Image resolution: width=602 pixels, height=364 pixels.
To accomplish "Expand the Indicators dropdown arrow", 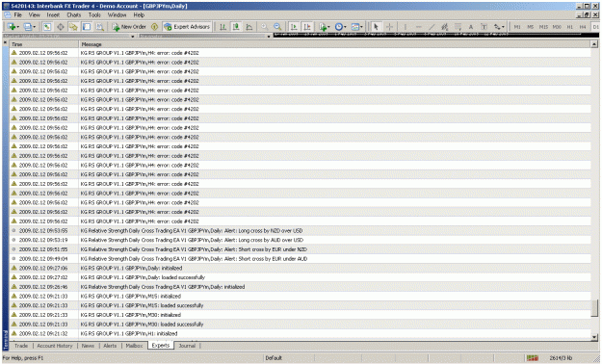I will pyautogui.click(x=328, y=27).
